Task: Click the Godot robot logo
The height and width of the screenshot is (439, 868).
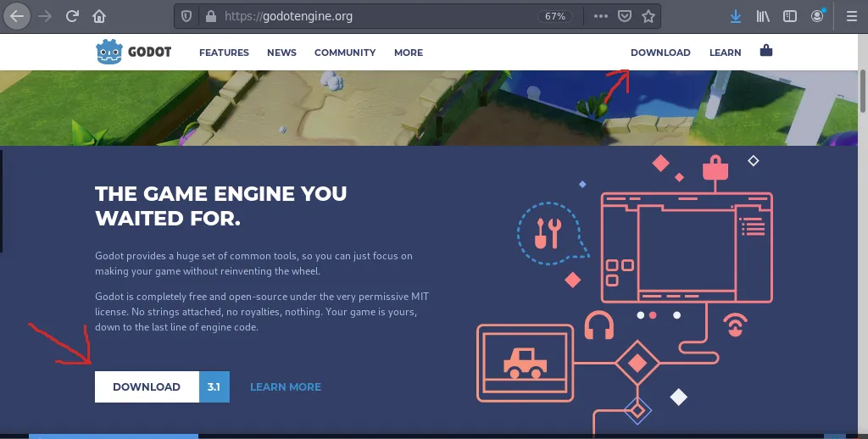Action: (x=109, y=52)
